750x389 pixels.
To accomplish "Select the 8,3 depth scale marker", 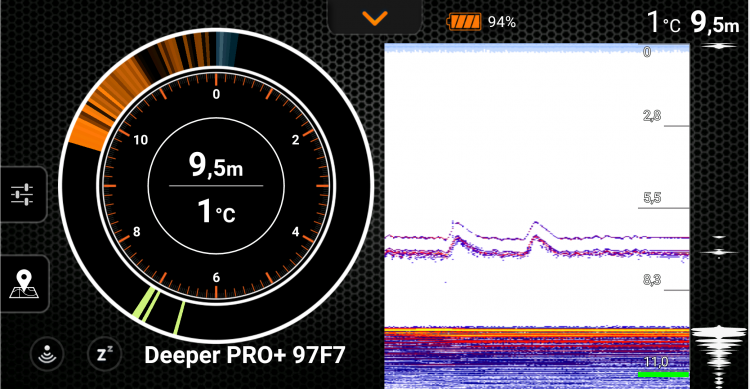I will [652, 279].
